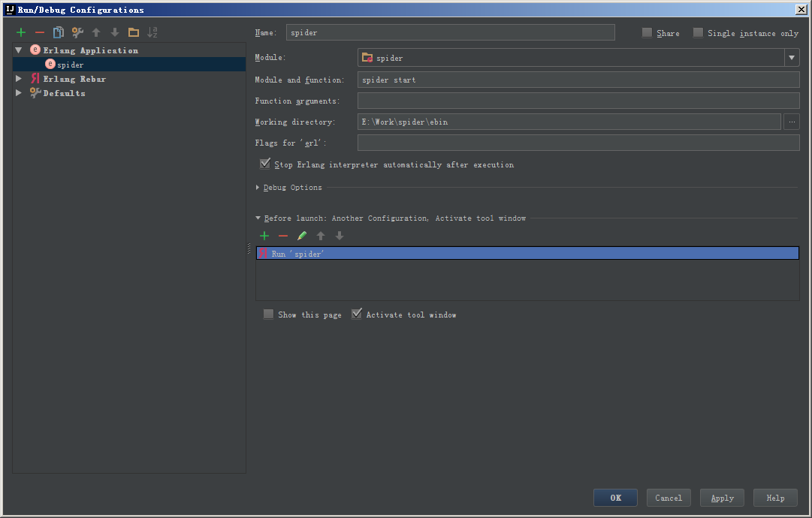Collapse the Erlang Application group
The image size is (812, 518).
18,50
